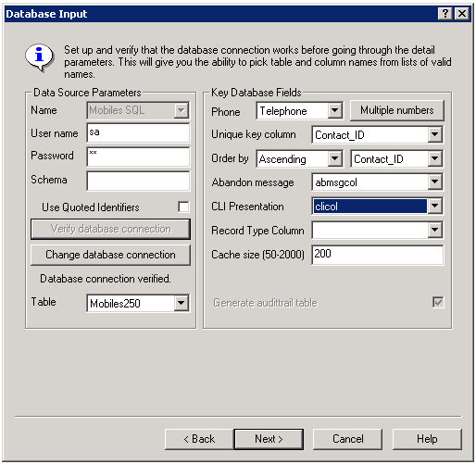Viewport: 476px width, 464px height.
Task: Click Change database connection button
Action: (x=110, y=255)
